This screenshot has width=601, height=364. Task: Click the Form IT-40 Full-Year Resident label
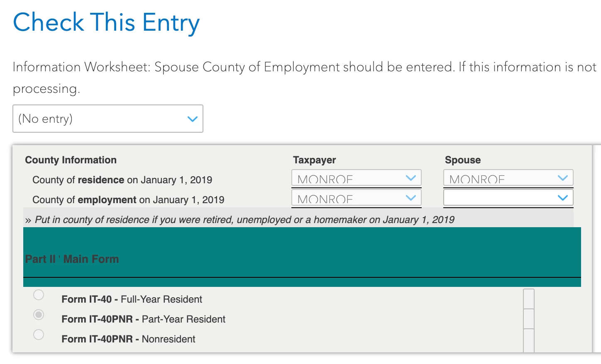coord(132,299)
